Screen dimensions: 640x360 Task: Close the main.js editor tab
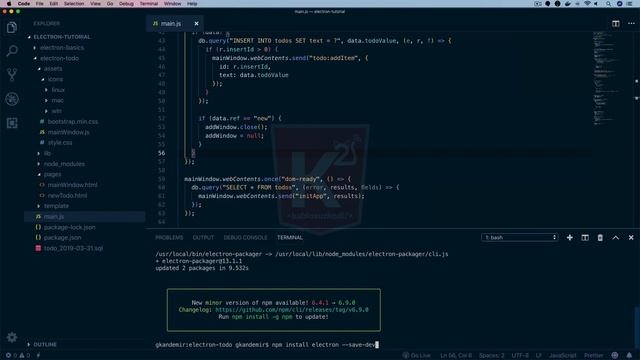click(x=196, y=24)
